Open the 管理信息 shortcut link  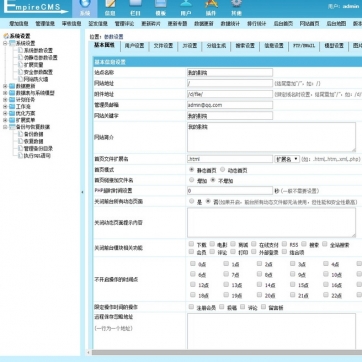(x=45, y=24)
